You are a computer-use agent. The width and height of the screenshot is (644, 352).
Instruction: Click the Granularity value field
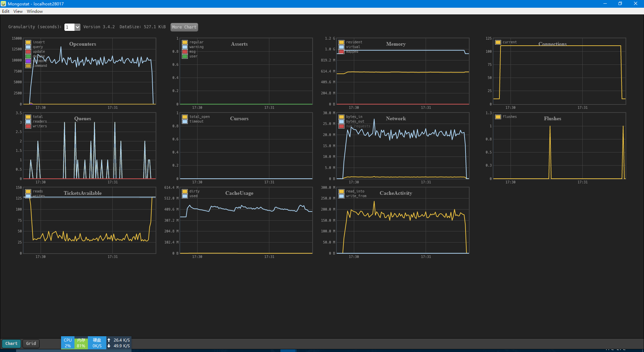(69, 27)
